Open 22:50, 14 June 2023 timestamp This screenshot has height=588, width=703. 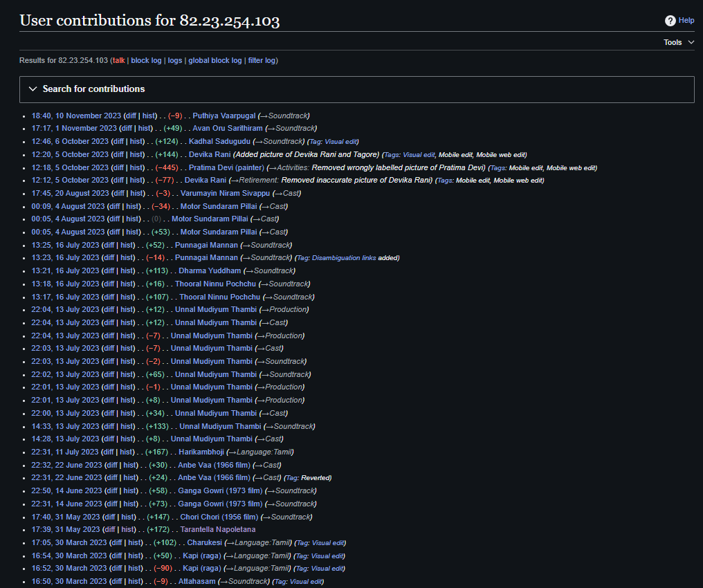67,490
